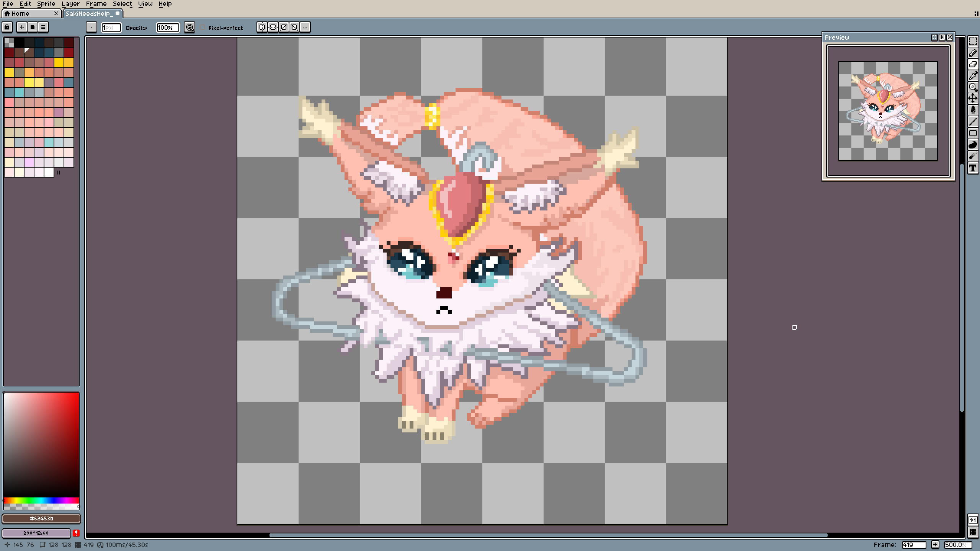The image size is (980, 551).
Task: Select the black palette swatch
Action: click(x=19, y=42)
